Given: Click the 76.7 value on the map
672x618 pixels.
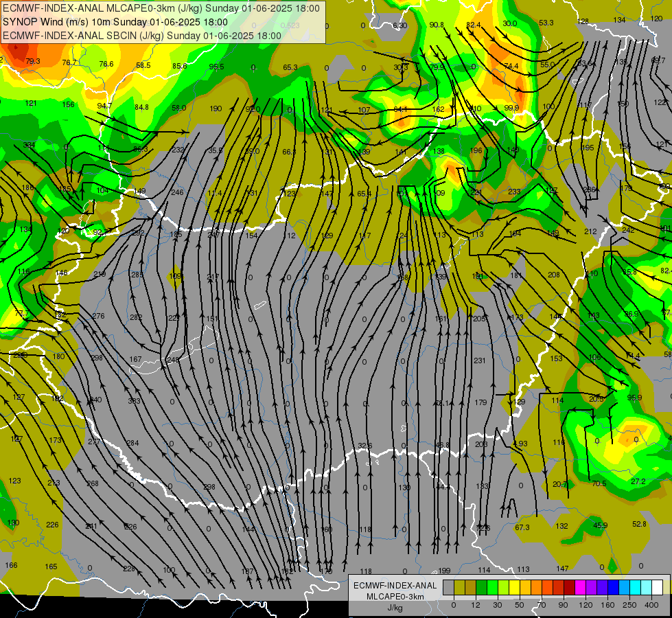Looking at the screenshot, I should 69,62.
